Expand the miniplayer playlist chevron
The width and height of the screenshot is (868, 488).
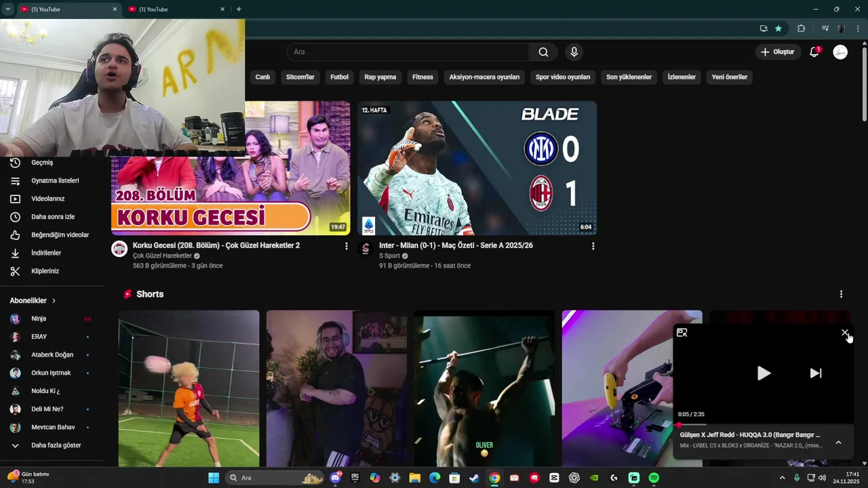pyautogui.click(x=838, y=443)
